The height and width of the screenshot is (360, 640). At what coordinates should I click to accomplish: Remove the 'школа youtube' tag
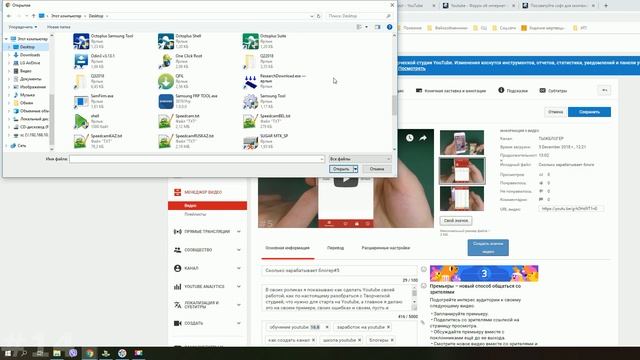(359, 340)
